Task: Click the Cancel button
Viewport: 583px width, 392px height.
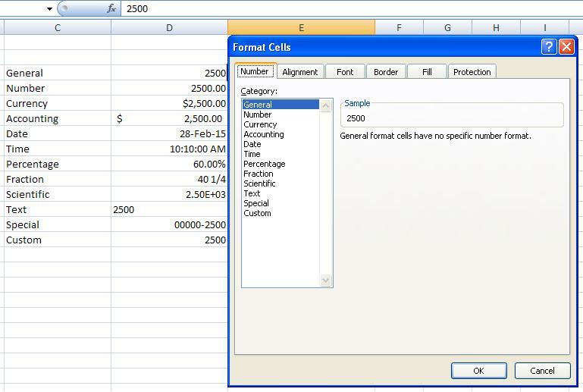Action: [542, 371]
